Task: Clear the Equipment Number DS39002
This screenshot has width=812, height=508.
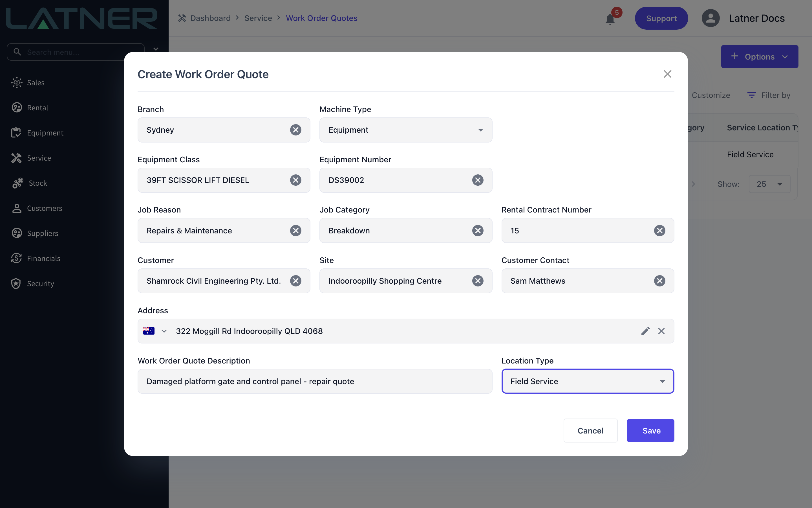Action: [x=478, y=180]
